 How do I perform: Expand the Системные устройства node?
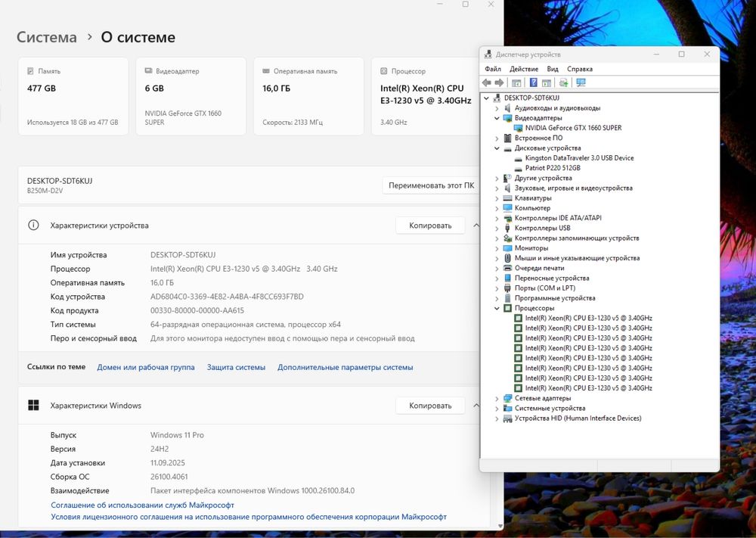(497, 408)
